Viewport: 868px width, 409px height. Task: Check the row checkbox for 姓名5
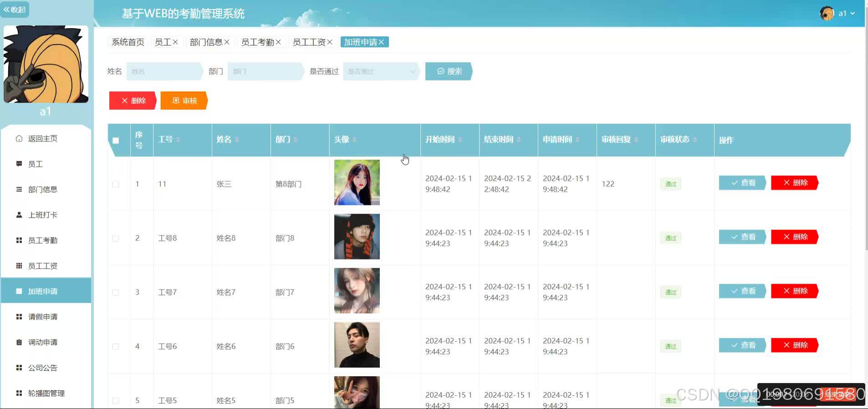point(116,401)
